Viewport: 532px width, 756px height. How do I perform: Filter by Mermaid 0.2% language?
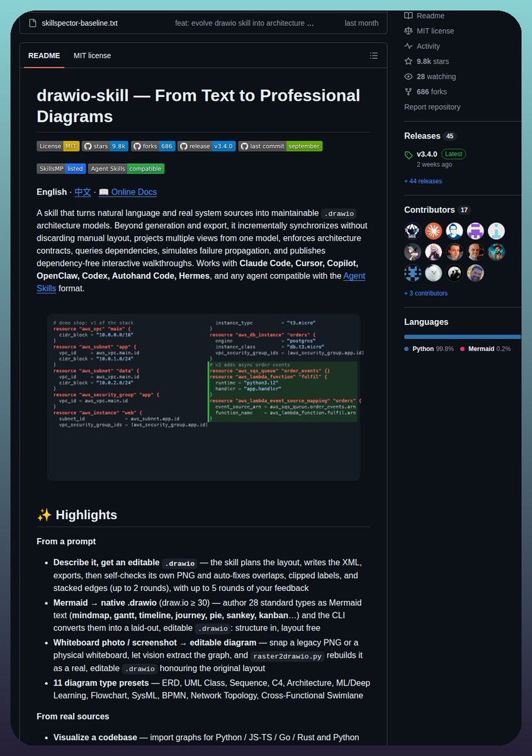coord(485,349)
